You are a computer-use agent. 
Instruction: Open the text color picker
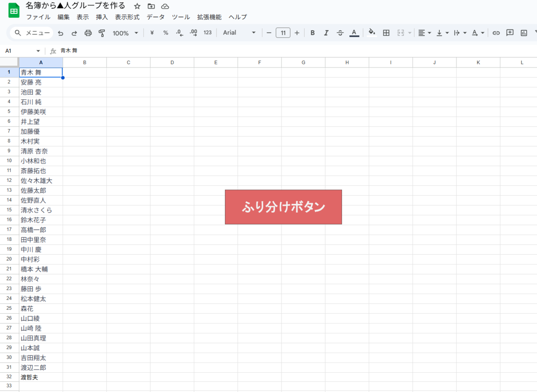pos(354,33)
